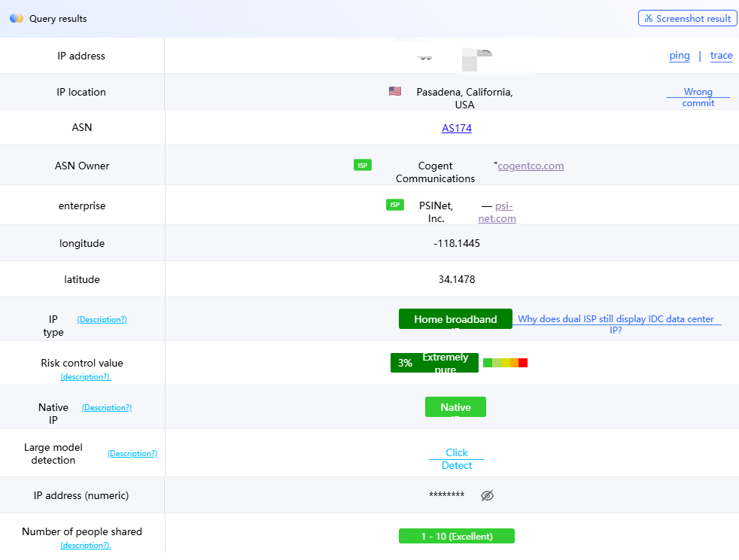Run Click Detect for large model detection
Screen dimensions: 739x560
[x=457, y=459]
